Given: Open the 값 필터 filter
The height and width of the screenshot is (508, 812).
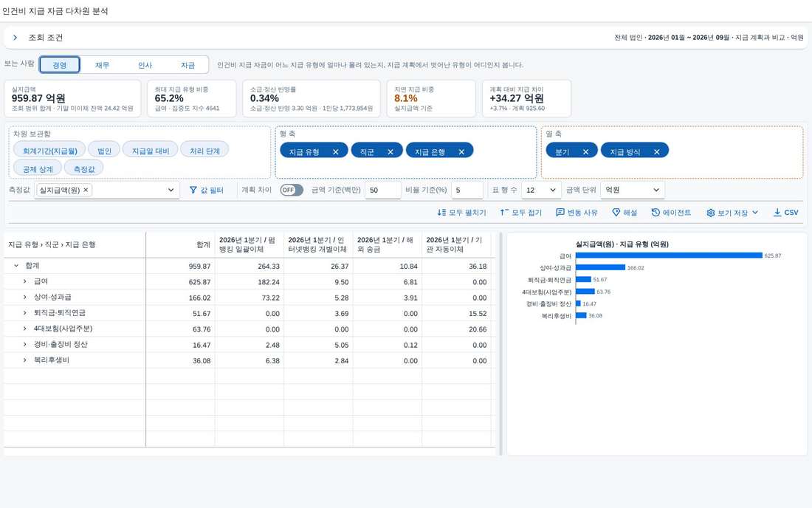Looking at the screenshot, I should tap(207, 190).
